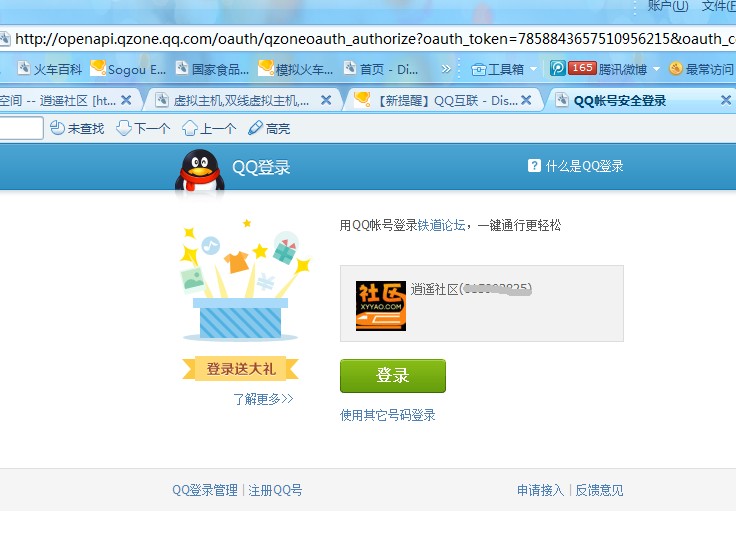Find previous match with 上一个
This screenshot has width=736, height=544.
(209, 128)
